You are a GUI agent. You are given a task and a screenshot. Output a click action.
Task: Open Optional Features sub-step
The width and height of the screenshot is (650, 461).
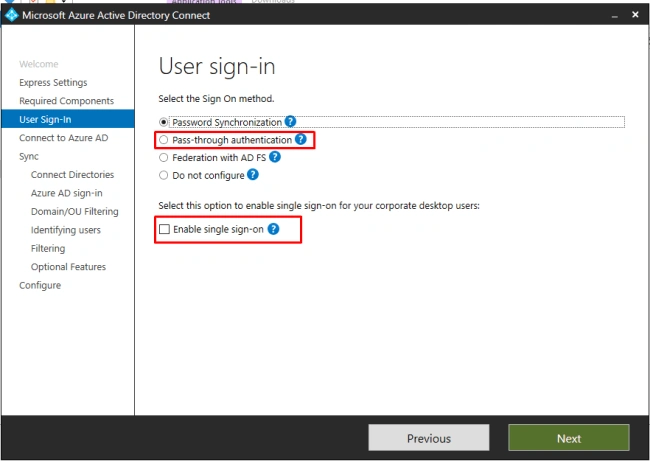68,267
